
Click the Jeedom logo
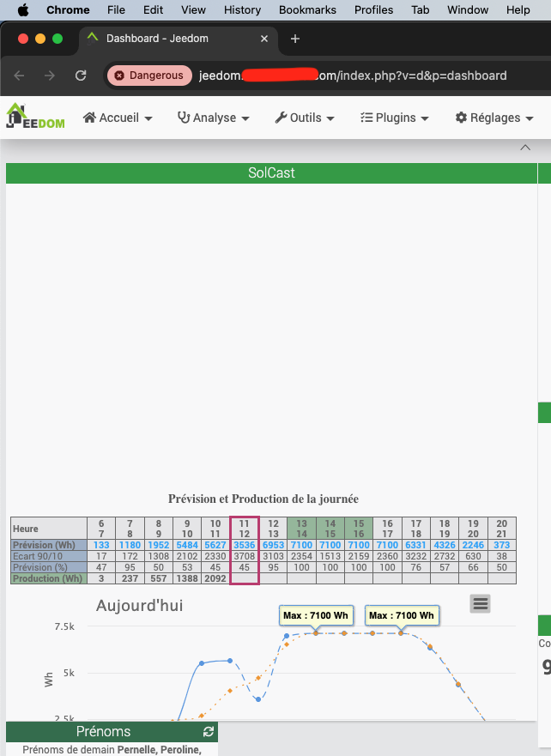(x=35, y=116)
